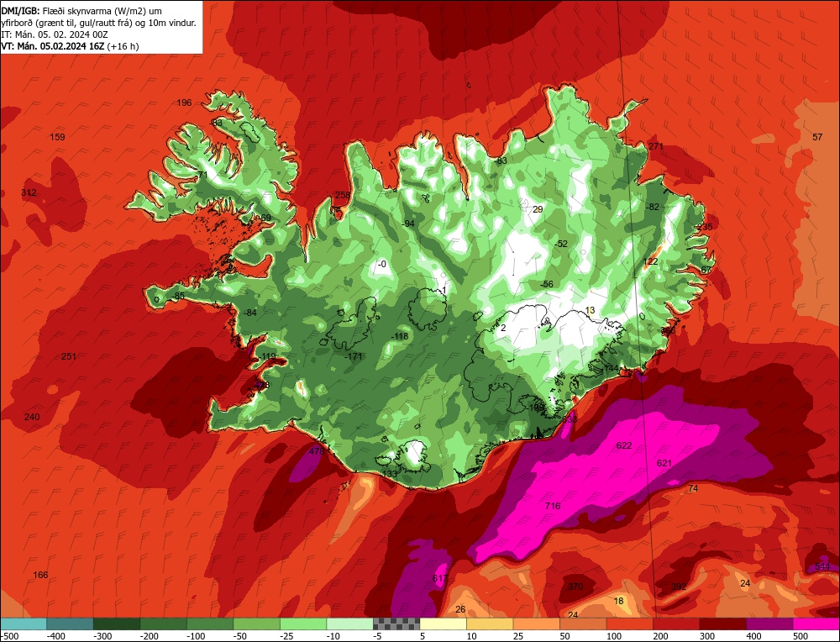The height and width of the screenshot is (642, 840).
Task: Click the map value 392
Action: 679,587
